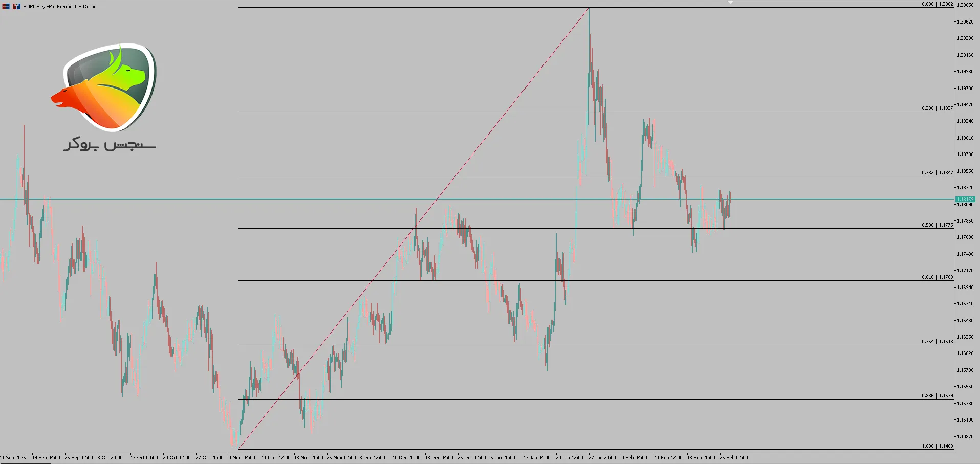Click price scale value 1.16480
The height and width of the screenshot is (464, 980).
[965, 321]
